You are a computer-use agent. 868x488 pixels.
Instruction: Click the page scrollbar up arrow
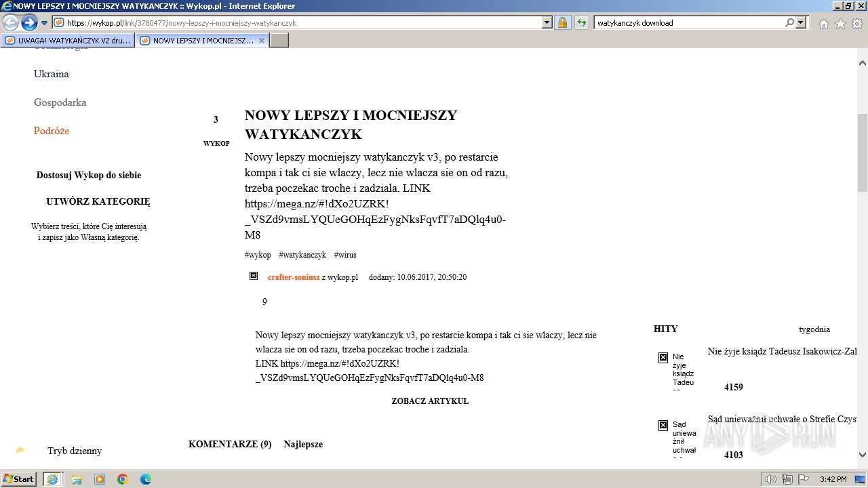[x=863, y=63]
